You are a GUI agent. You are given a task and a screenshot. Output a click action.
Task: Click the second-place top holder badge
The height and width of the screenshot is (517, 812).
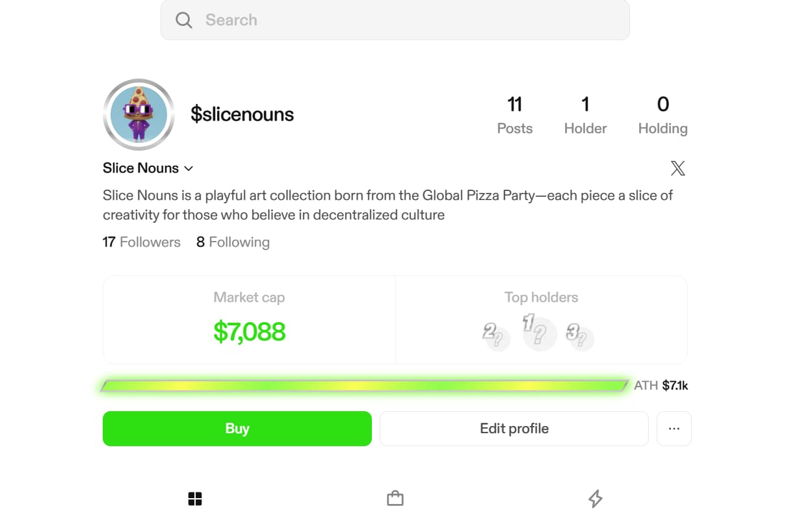(x=497, y=337)
